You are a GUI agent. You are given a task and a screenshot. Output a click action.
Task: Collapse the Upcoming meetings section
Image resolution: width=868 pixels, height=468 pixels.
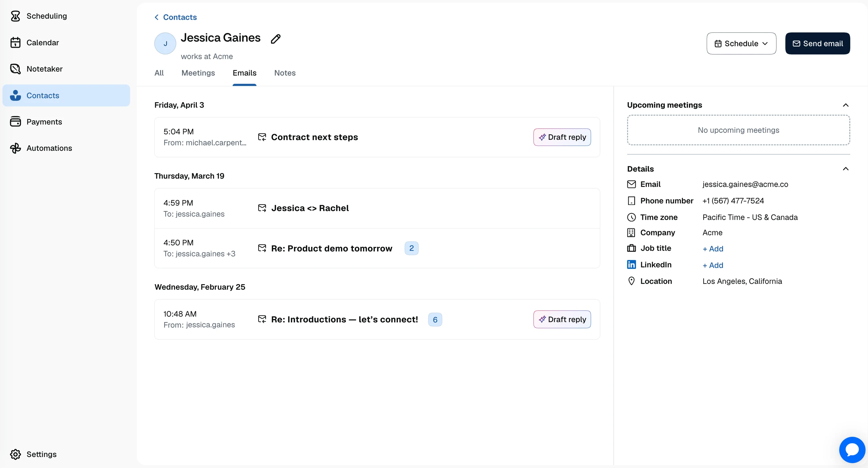click(845, 105)
